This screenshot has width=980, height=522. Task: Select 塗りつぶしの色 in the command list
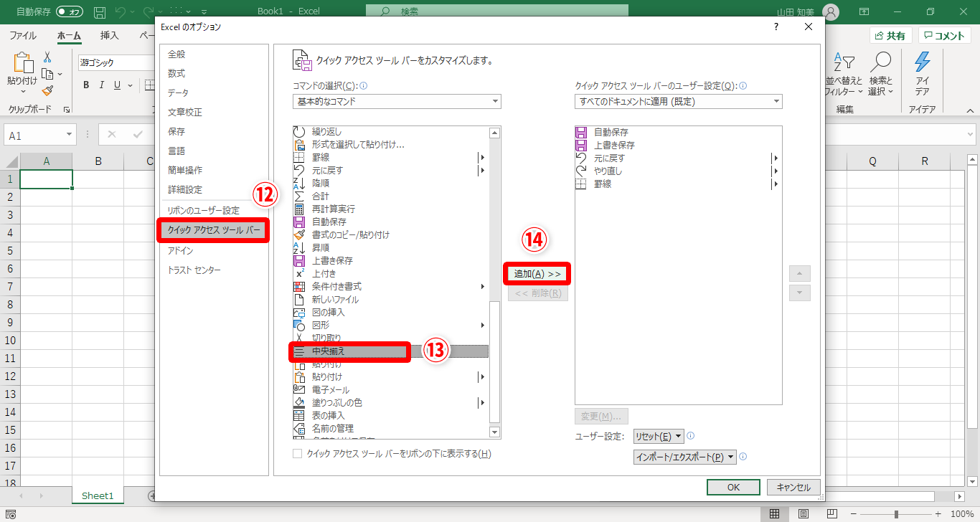tap(391, 403)
